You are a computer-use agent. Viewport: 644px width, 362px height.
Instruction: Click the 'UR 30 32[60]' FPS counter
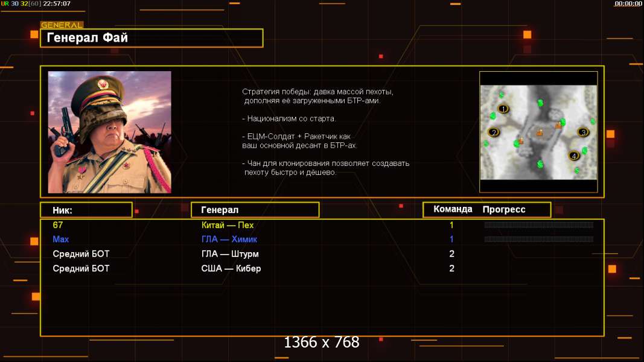coord(21,4)
